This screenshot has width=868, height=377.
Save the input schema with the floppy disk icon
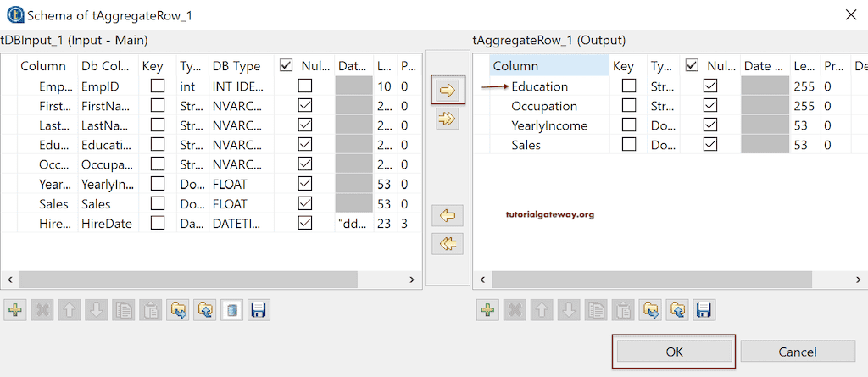coord(259,310)
